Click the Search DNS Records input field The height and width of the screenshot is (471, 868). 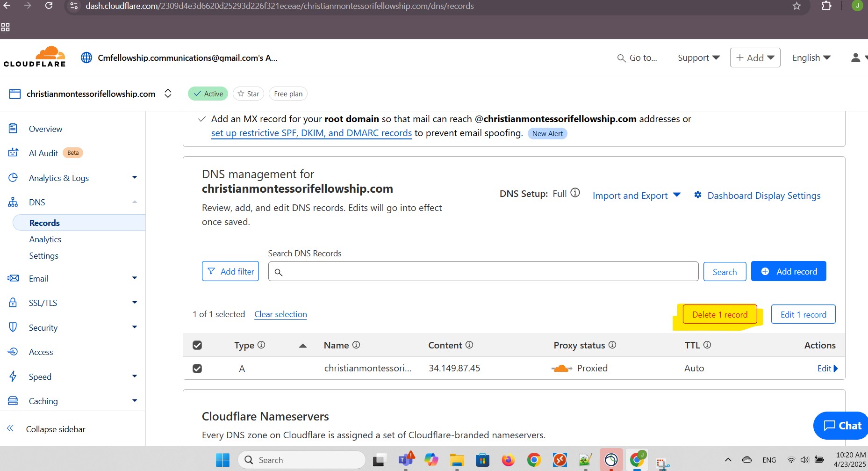click(x=483, y=272)
